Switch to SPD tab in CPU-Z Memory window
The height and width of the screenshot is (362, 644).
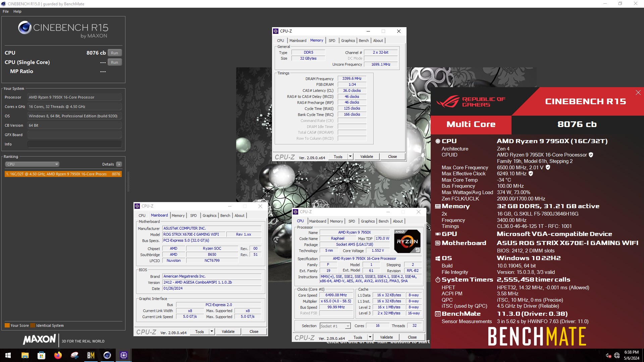332,41
